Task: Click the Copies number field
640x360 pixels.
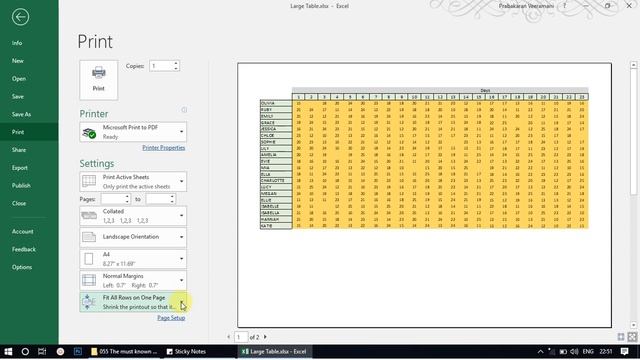Action: pos(161,66)
